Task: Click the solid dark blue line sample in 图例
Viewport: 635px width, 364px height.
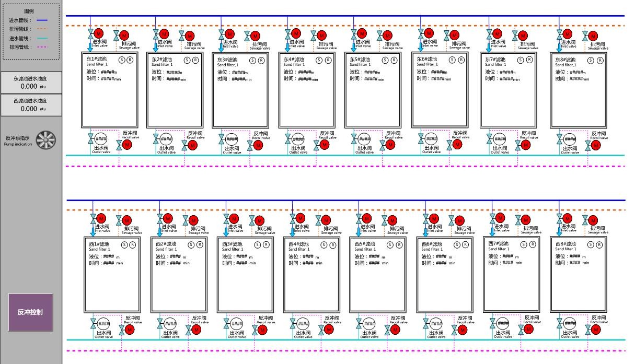Action: 42,21
